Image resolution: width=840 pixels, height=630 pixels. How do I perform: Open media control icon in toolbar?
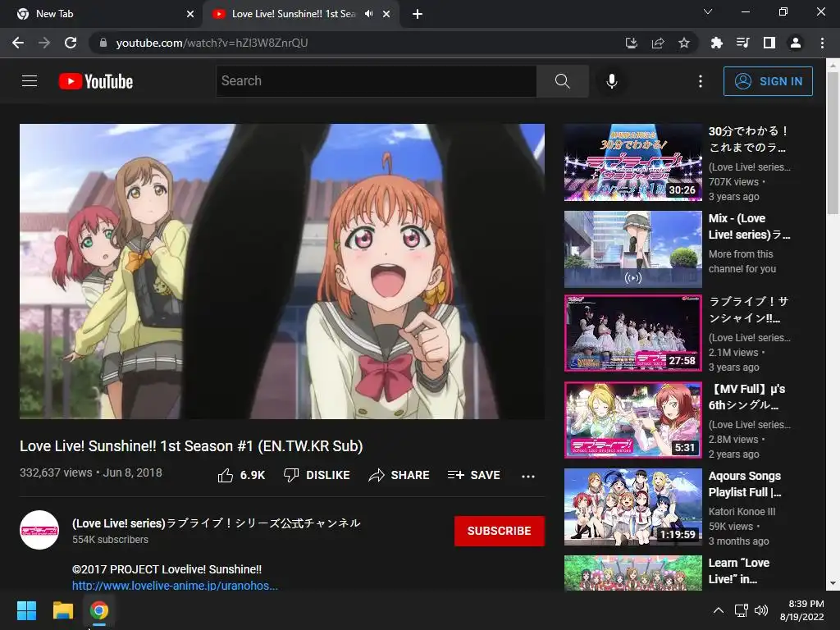pyautogui.click(x=742, y=43)
